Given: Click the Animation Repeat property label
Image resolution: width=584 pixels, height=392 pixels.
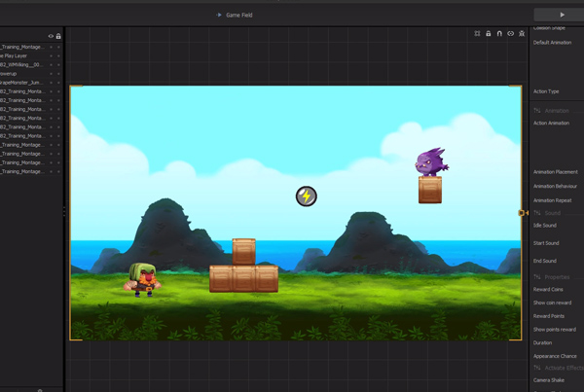Looking at the screenshot, I should pyautogui.click(x=552, y=200).
